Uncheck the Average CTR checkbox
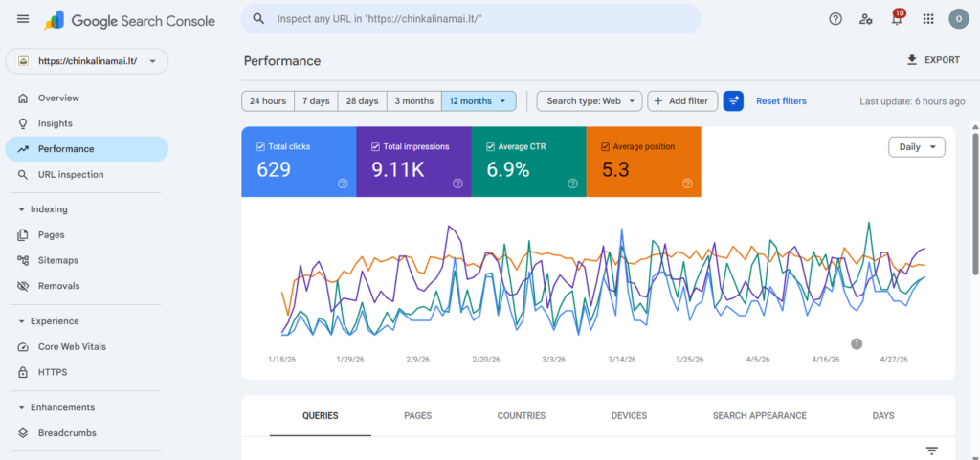Image resolution: width=980 pixels, height=460 pixels. click(x=491, y=146)
